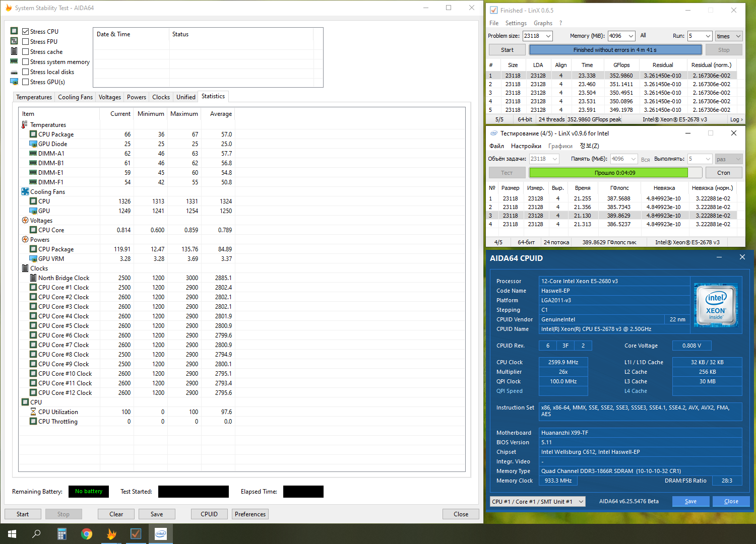Open the Preferences dialog
This screenshot has height=544, width=756.
[x=250, y=514]
